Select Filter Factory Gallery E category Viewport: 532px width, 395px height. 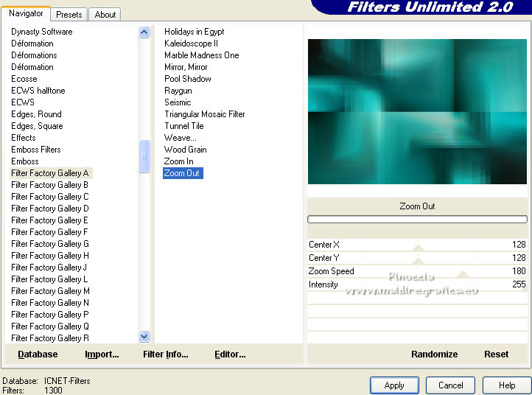pos(49,220)
